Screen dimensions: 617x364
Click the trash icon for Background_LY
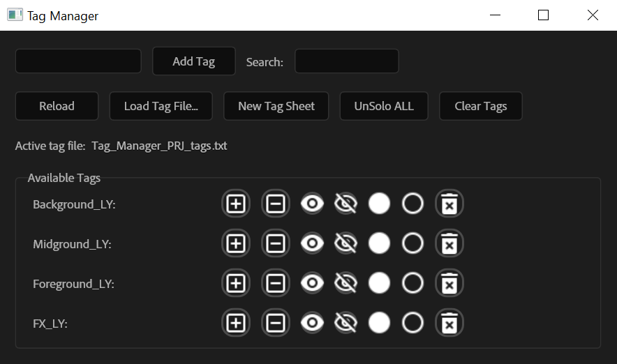pos(449,204)
